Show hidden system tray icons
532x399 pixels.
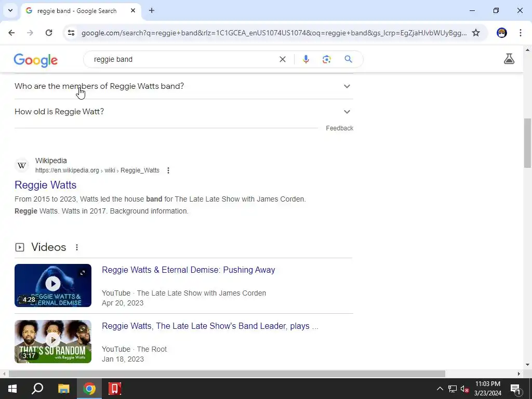coord(440,389)
